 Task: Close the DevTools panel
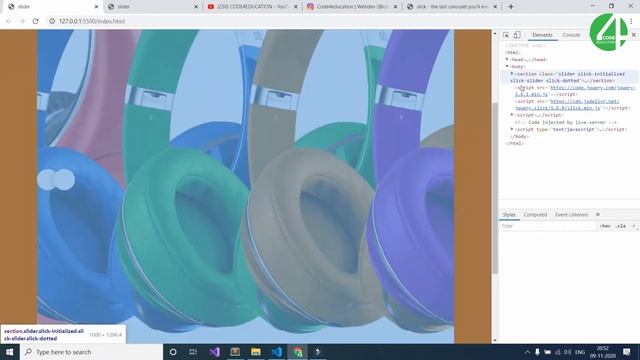click(x=634, y=35)
